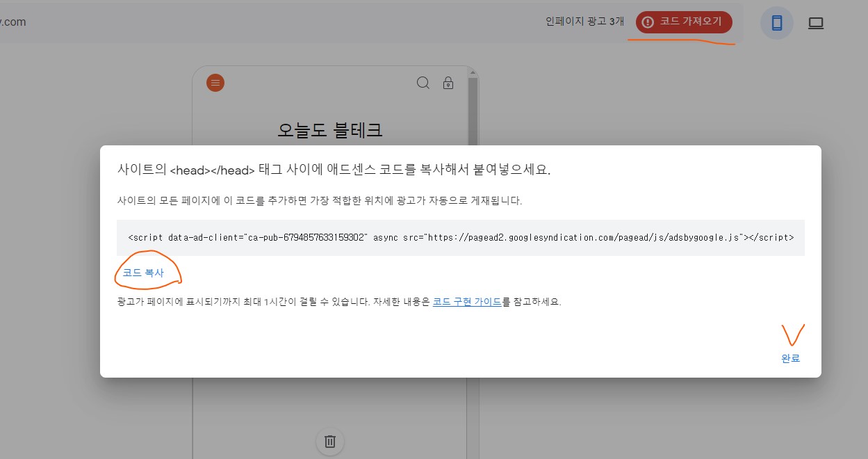Click the dialog heading about head tag

click(334, 170)
